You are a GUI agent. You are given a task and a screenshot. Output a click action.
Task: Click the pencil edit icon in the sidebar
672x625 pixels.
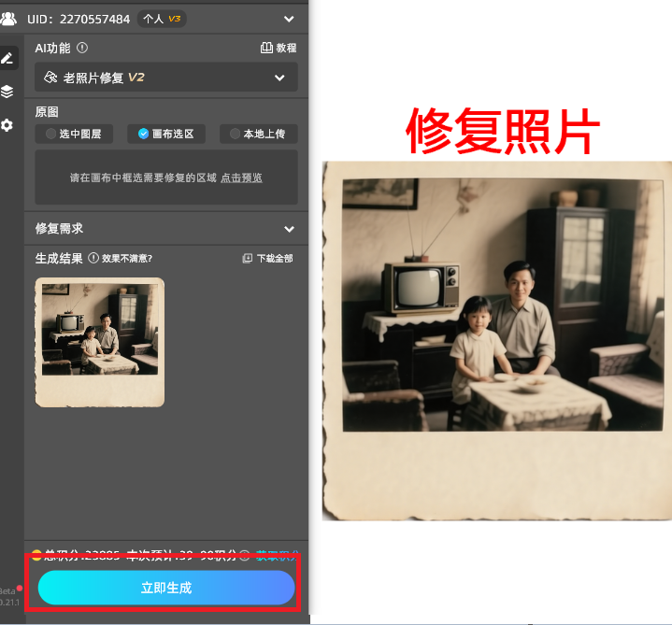7,58
